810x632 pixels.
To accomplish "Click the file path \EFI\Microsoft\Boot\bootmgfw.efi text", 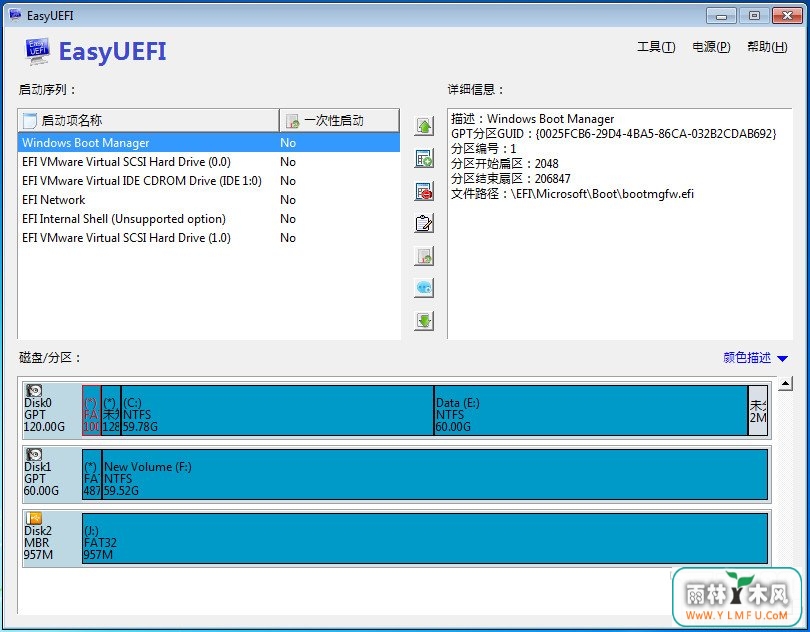I will 602,194.
